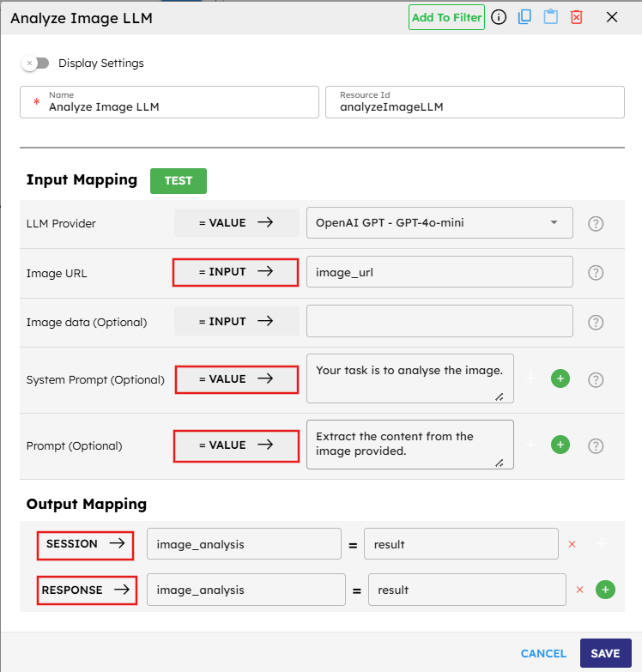Change SESSION output mapping type
The width and height of the screenshot is (642, 672).
(85, 544)
